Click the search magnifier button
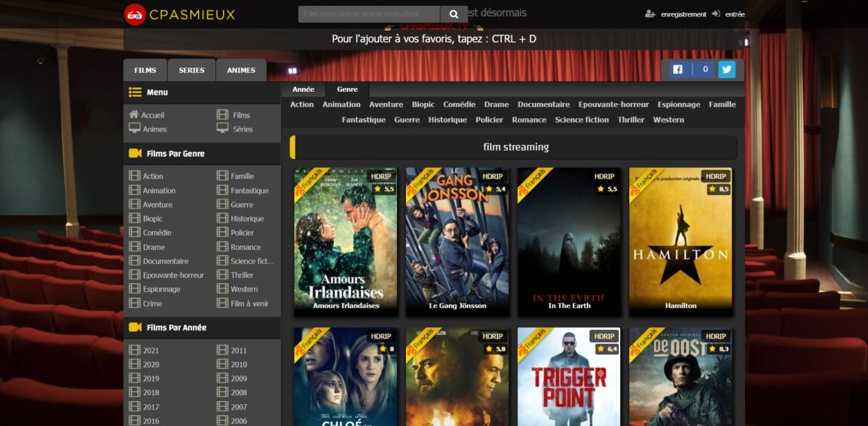This screenshot has width=868, height=426. (454, 14)
